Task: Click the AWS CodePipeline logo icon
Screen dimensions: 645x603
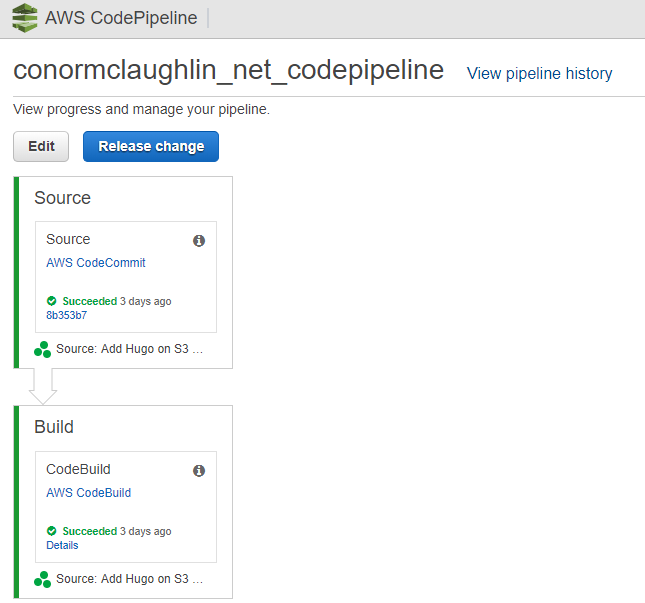Action: (x=25, y=18)
